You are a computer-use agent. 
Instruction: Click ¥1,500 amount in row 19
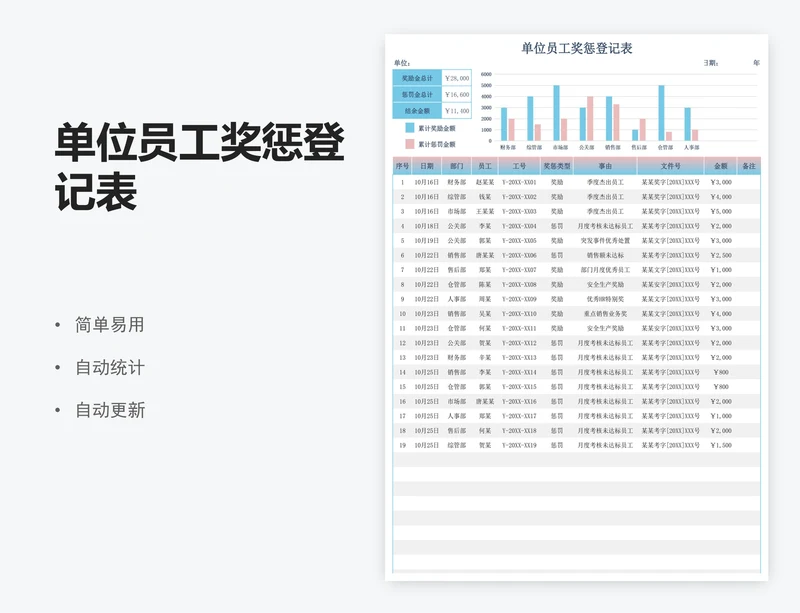[721, 445]
